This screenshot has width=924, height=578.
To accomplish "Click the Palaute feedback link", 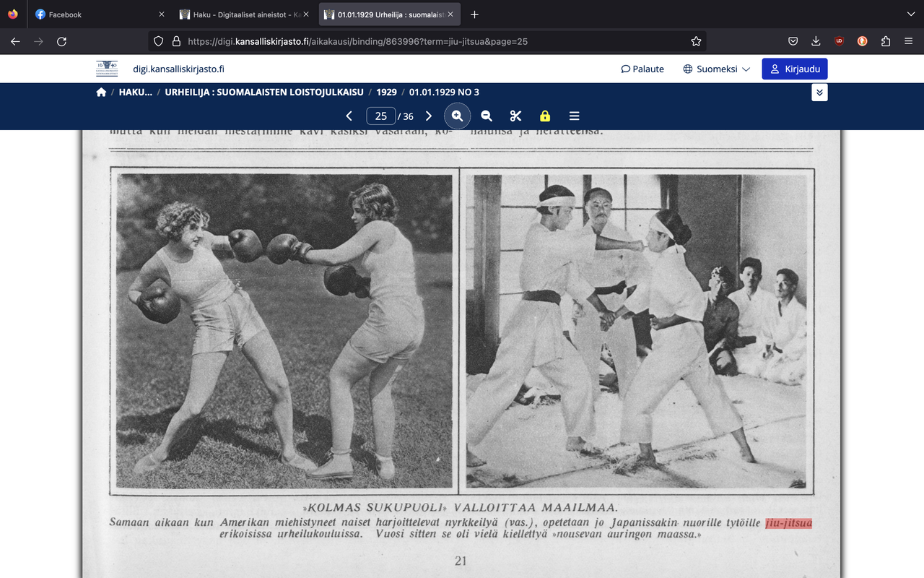I will 642,69.
